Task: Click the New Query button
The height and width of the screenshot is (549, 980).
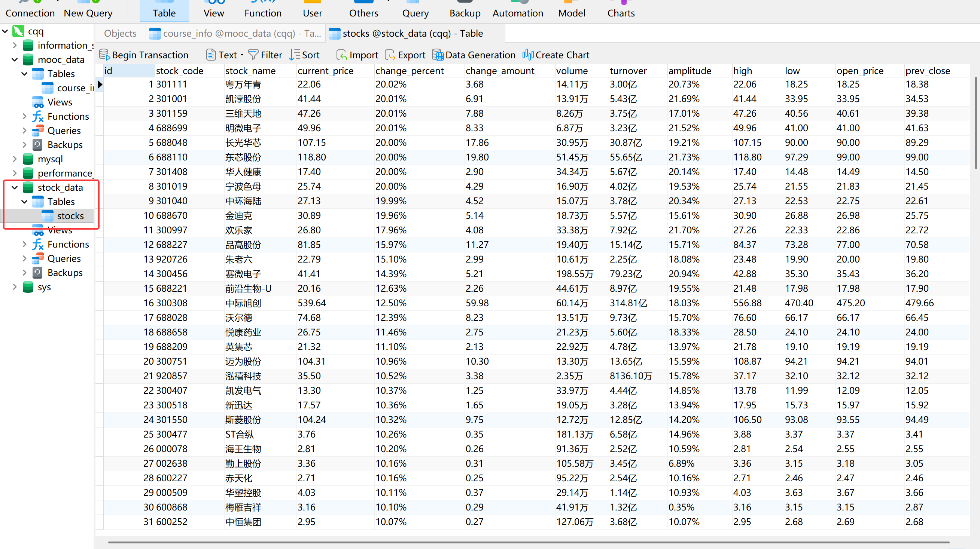Action: [88, 13]
